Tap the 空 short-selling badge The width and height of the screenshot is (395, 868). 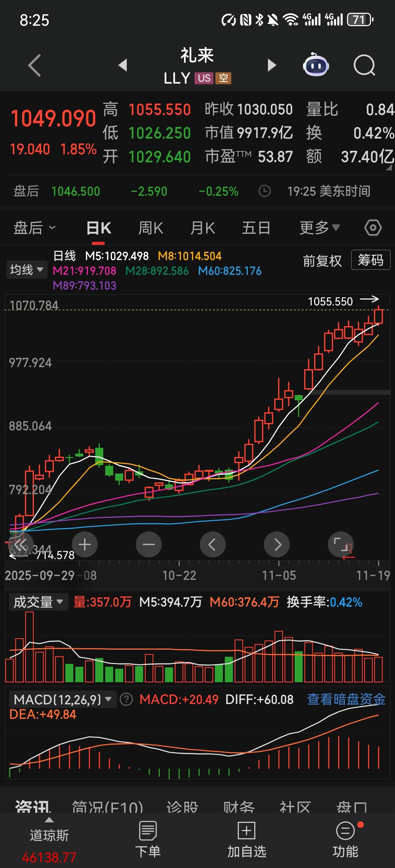[224, 78]
